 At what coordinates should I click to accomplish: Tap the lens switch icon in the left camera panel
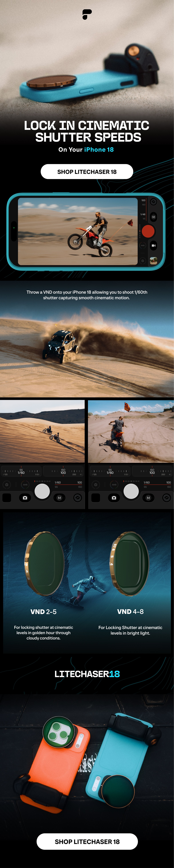tap(78, 498)
